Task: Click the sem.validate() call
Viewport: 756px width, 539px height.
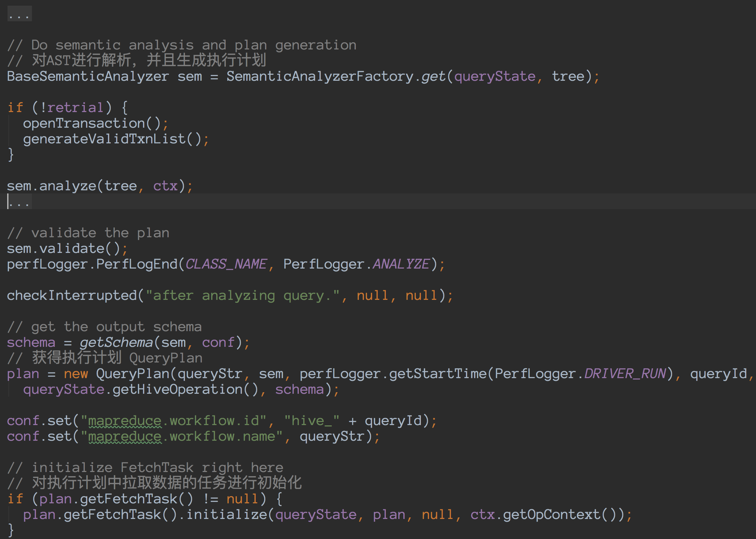Action: [x=72, y=249]
